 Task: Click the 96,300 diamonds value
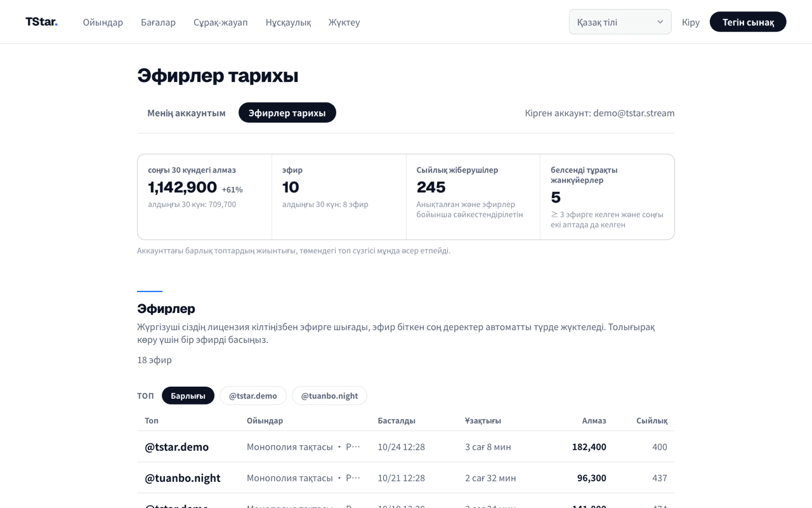(x=591, y=478)
